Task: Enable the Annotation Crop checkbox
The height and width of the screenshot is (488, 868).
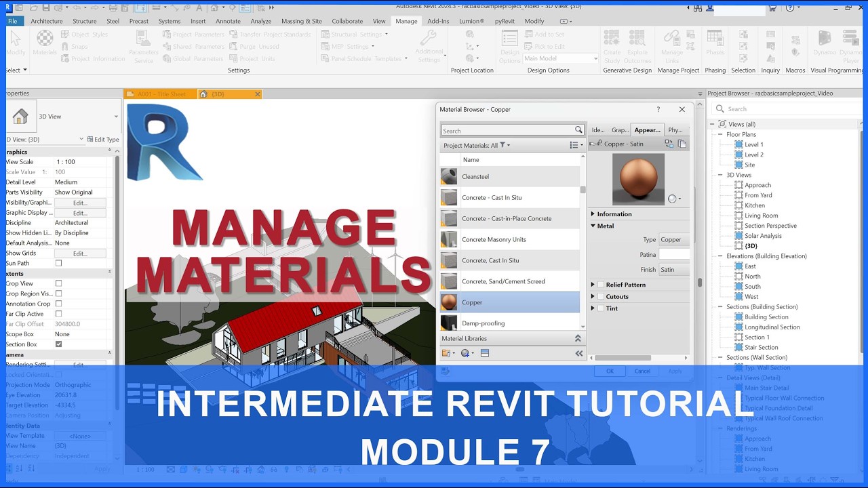Action: (58, 304)
